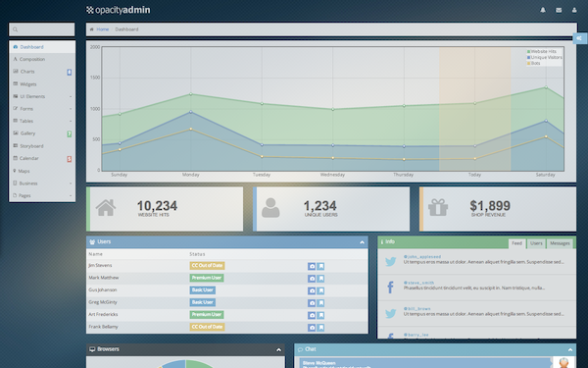Click the Name column header
The height and width of the screenshot is (368, 588).
(x=96, y=254)
